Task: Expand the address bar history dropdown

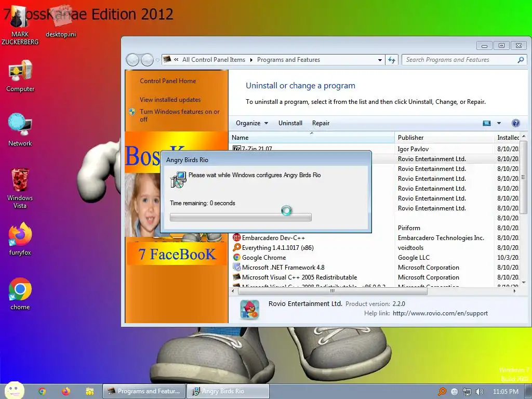Action: (380, 60)
